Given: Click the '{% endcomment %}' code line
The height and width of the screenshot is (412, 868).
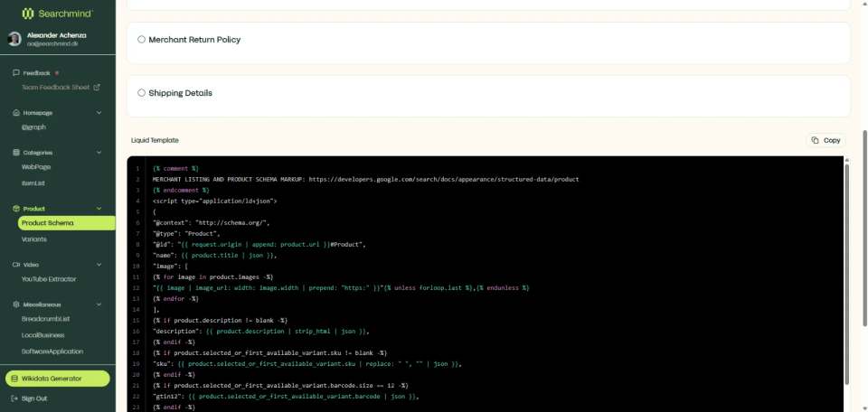Looking at the screenshot, I should coord(181,191).
